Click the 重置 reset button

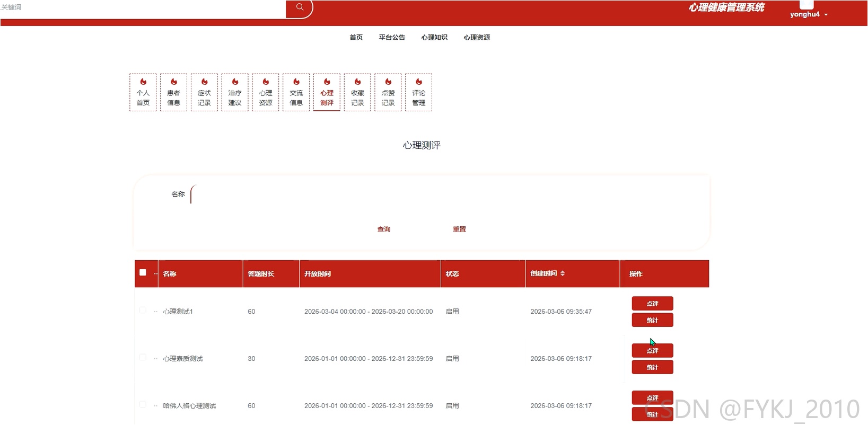tap(459, 229)
